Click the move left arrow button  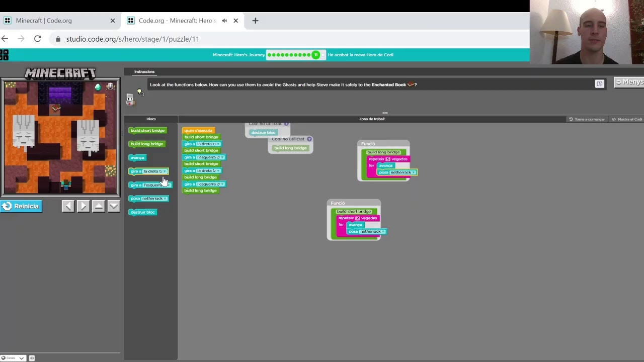[68, 206]
